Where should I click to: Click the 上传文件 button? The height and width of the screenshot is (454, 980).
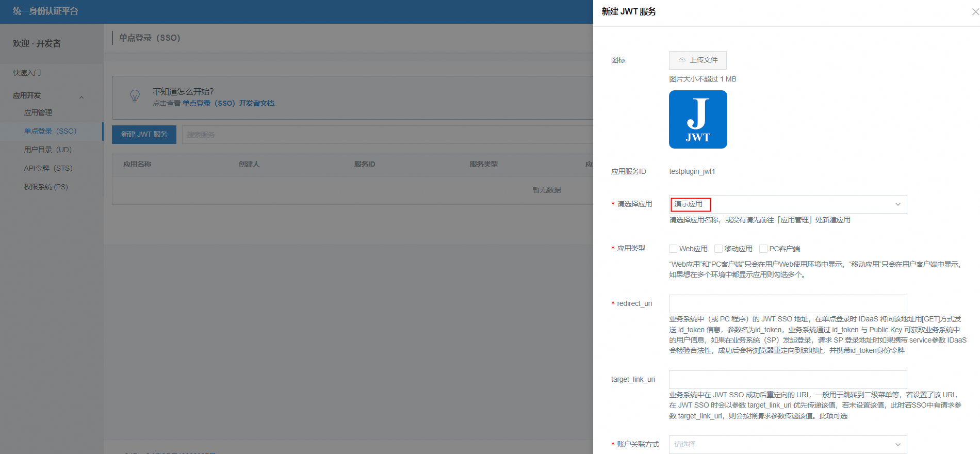(697, 60)
